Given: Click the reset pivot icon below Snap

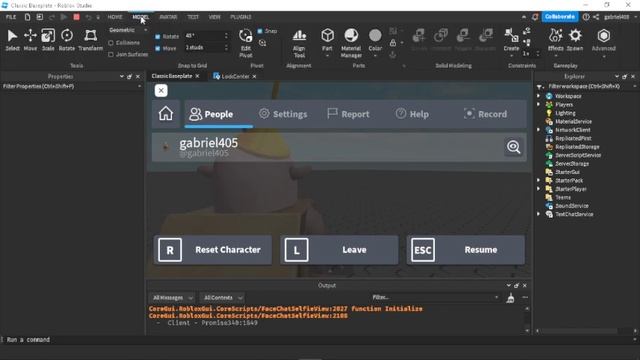Looking at the screenshot, I should click(x=262, y=42).
